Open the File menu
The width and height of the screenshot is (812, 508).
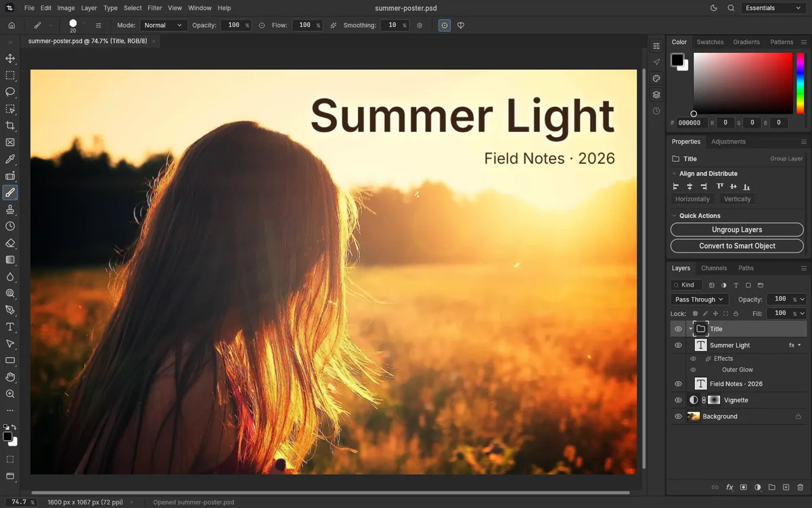point(29,8)
